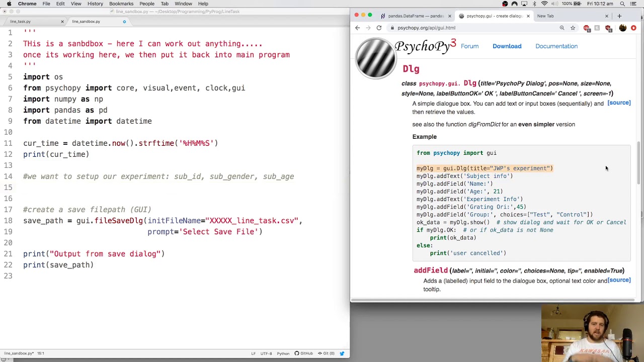Image resolution: width=644 pixels, height=362 pixels.
Task: Close the psychopy.gui tab
Action: [528, 16]
